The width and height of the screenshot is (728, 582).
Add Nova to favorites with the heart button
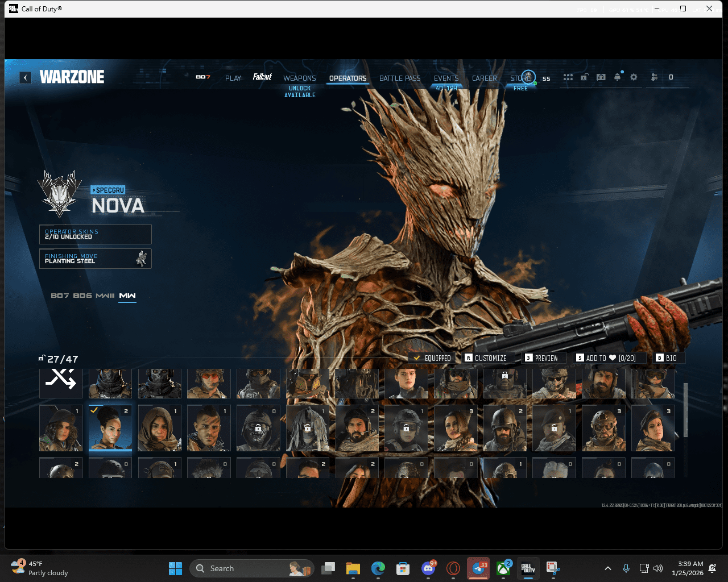click(x=606, y=358)
